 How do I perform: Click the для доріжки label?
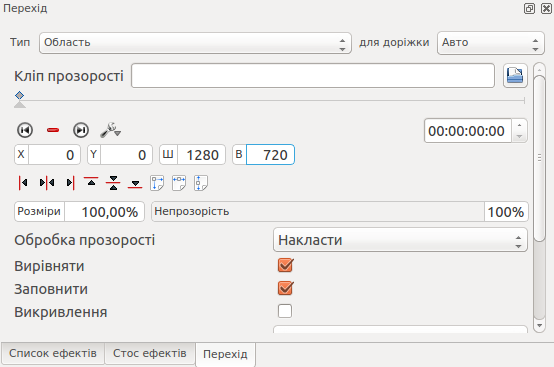394,42
